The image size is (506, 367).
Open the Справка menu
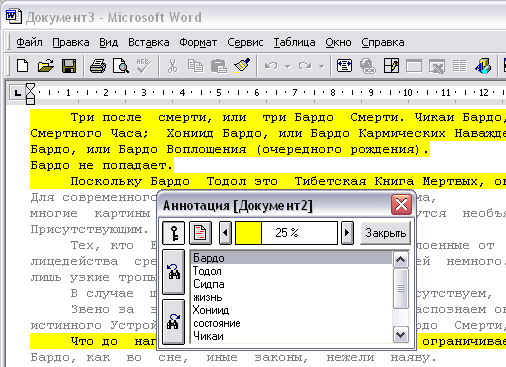(383, 42)
